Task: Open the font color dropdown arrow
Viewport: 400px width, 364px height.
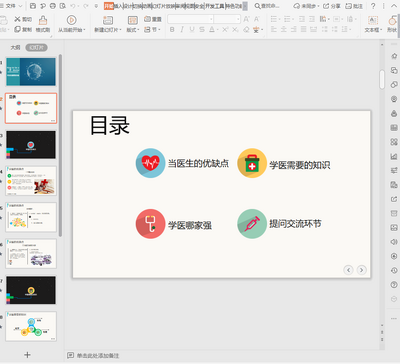Action: click(218, 30)
